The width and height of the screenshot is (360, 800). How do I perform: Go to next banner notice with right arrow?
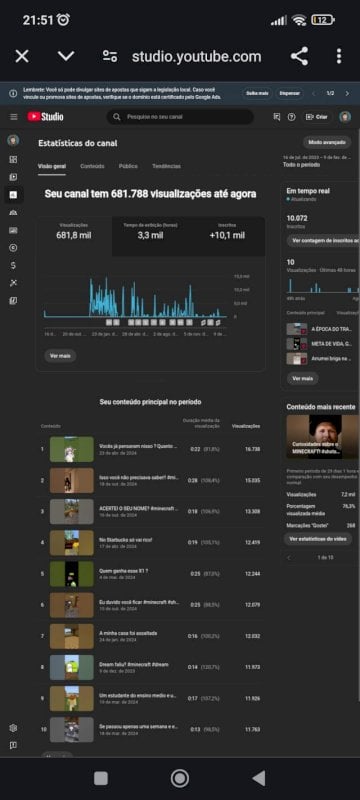pyautogui.click(x=347, y=93)
